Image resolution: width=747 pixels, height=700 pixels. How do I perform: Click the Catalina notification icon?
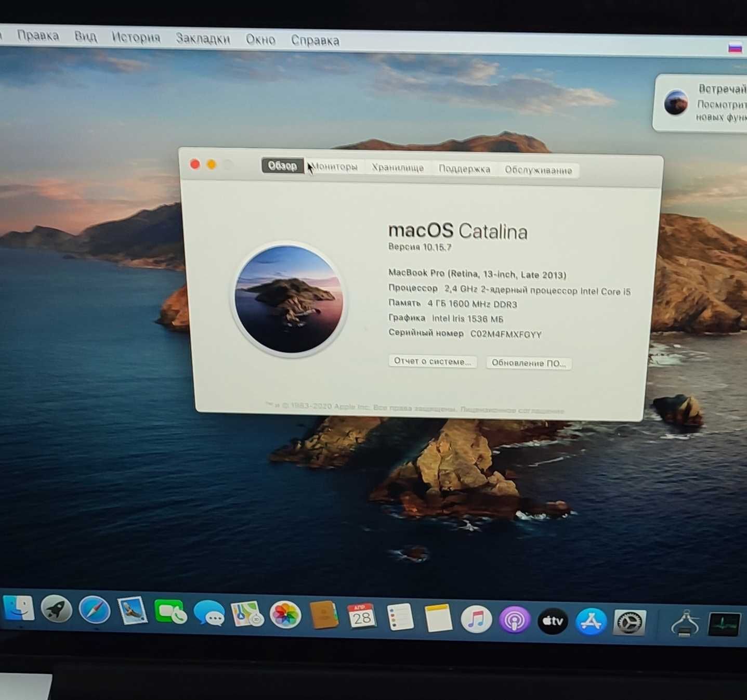coord(676,102)
